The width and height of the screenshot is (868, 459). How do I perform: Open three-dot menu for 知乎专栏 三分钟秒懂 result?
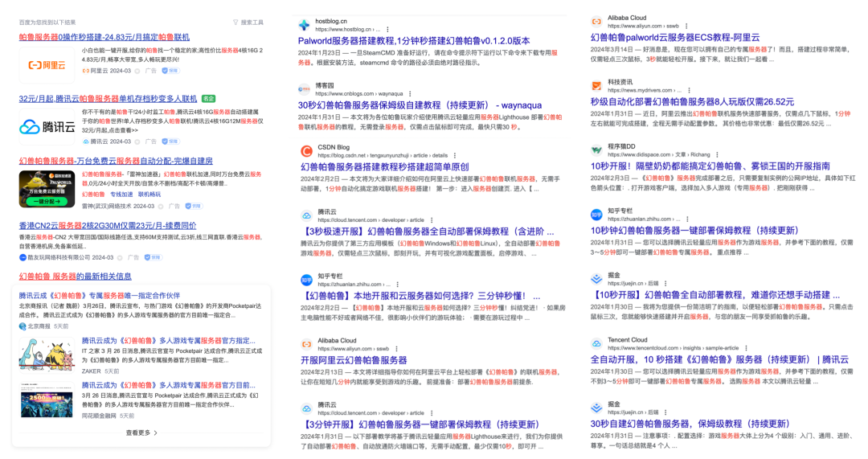tap(397, 285)
